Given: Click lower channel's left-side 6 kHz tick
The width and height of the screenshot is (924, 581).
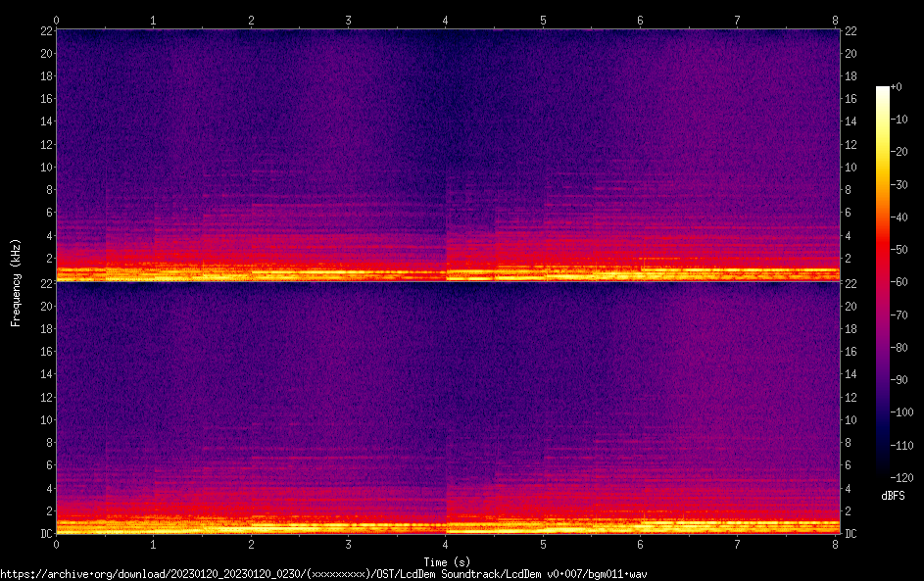Looking at the screenshot, I should 47,465.
